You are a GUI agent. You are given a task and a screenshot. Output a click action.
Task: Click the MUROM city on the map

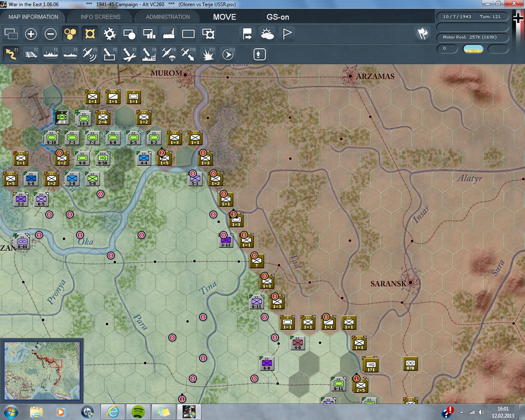[185, 75]
